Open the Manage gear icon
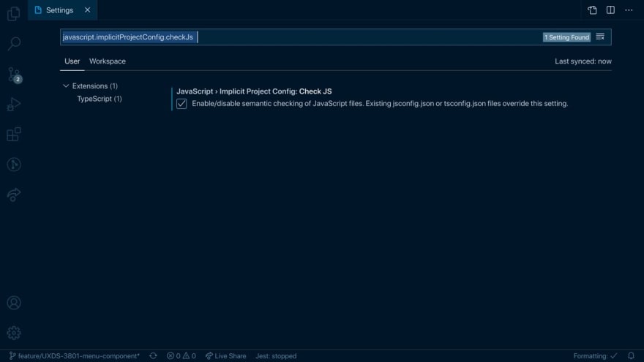This screenshot has height=362, width=644. pos(14,333)
